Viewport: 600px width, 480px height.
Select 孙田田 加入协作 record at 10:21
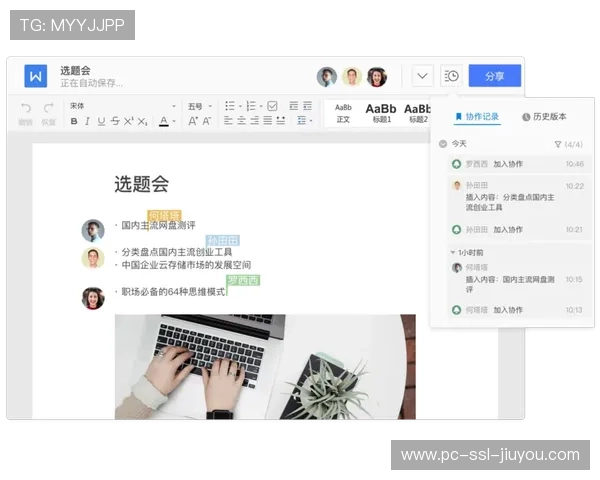pyautogui.click(x=517, y=230)
